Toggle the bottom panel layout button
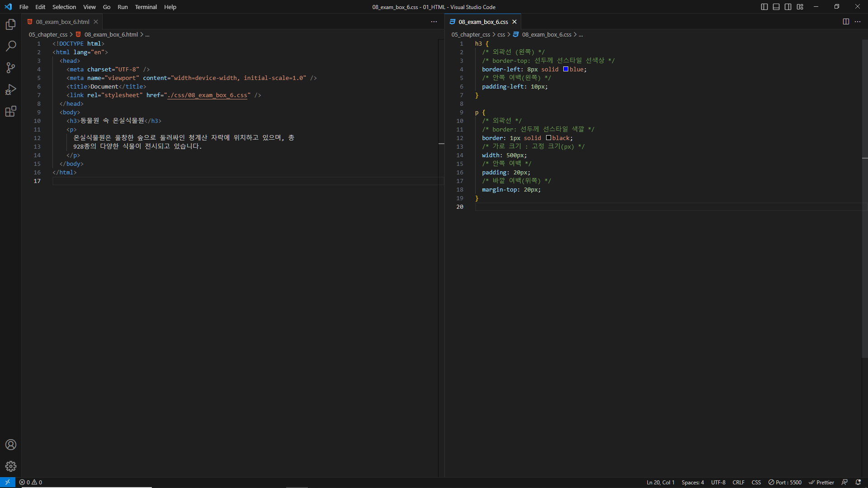The image size is (868, 488). pos(776,7)
